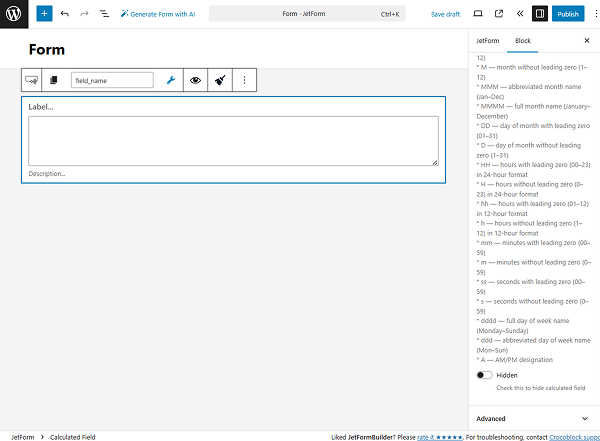Viewport: 600px width, 441px height.
Task: Select 'Check this to hide calculated field' text
Action: point(541,388)
